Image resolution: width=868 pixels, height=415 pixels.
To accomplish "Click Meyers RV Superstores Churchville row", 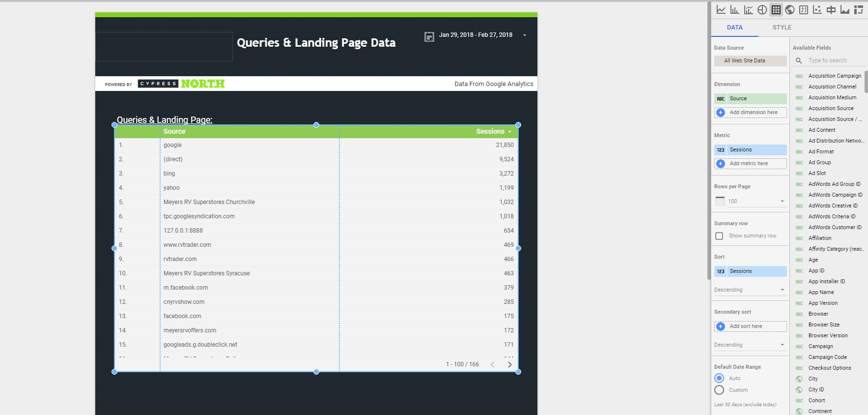I will click(316, 202).
